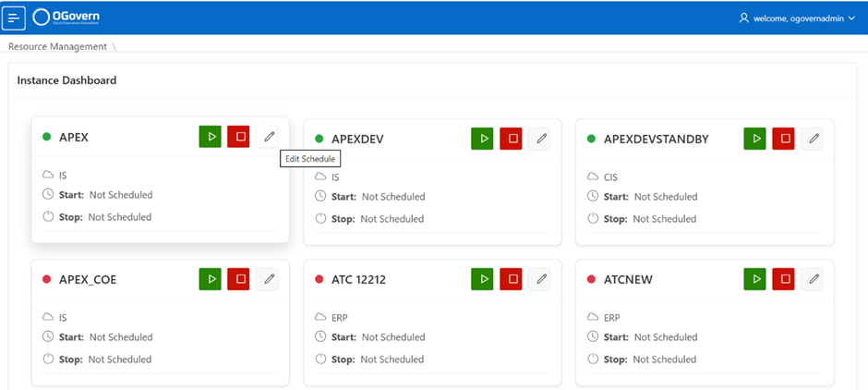Viewport: 868px width, 390px height.
Task: Stop the APEX_COE instance
Action: click(239, 278)
